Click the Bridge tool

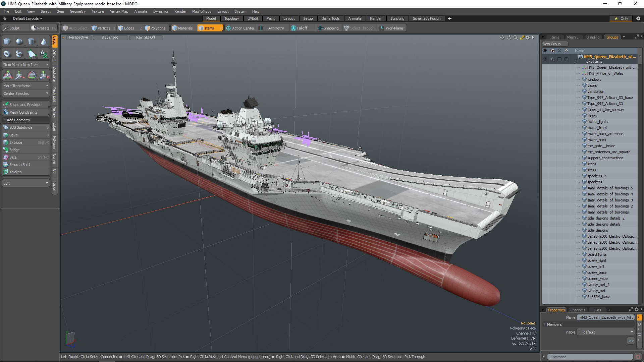(26, 150)
